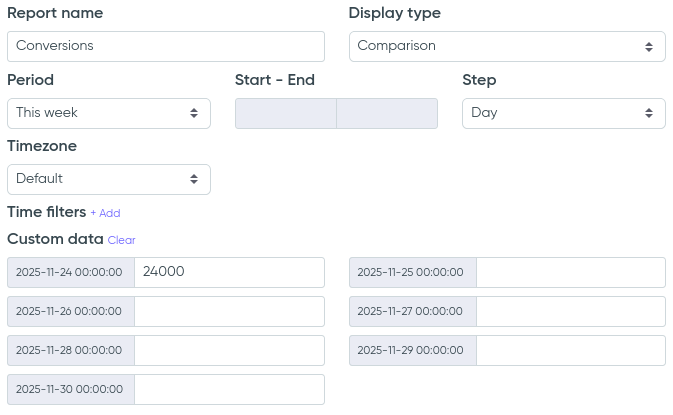This screenshot has height=415, width=673.
Task: Clear the custom data values
Action: click(121, 240)
